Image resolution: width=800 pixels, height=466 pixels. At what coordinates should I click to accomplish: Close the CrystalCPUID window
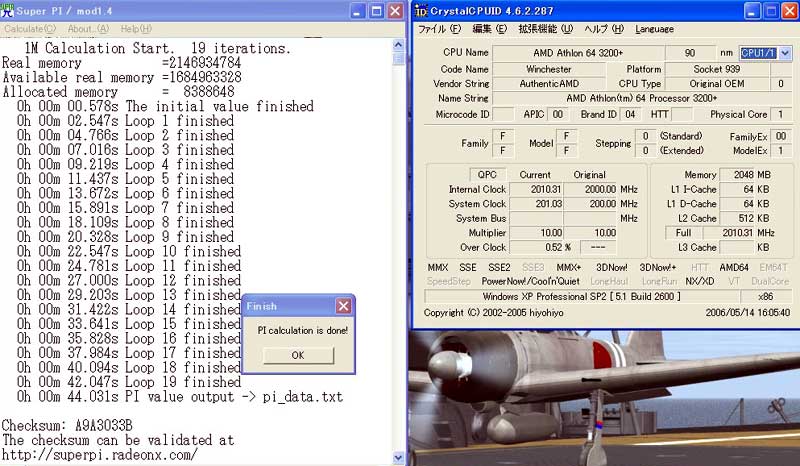[789, 11]
